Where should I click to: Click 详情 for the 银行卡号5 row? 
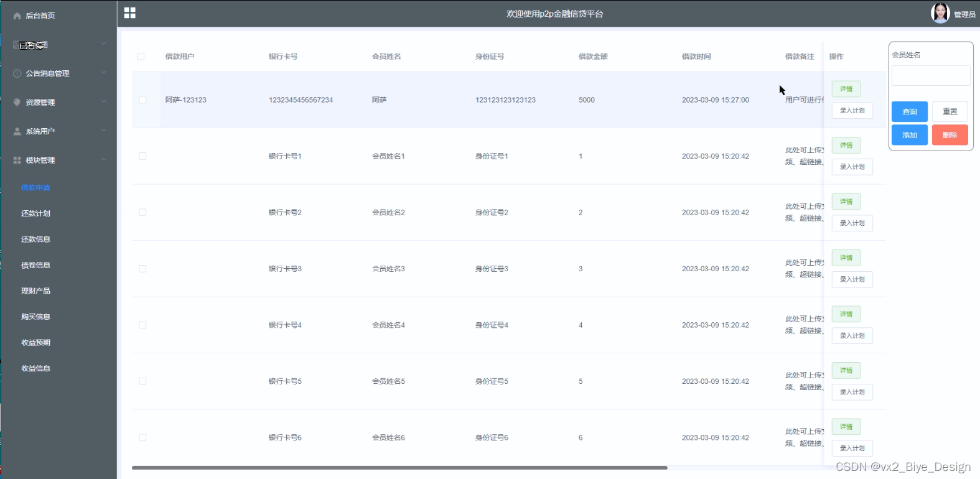846,370
